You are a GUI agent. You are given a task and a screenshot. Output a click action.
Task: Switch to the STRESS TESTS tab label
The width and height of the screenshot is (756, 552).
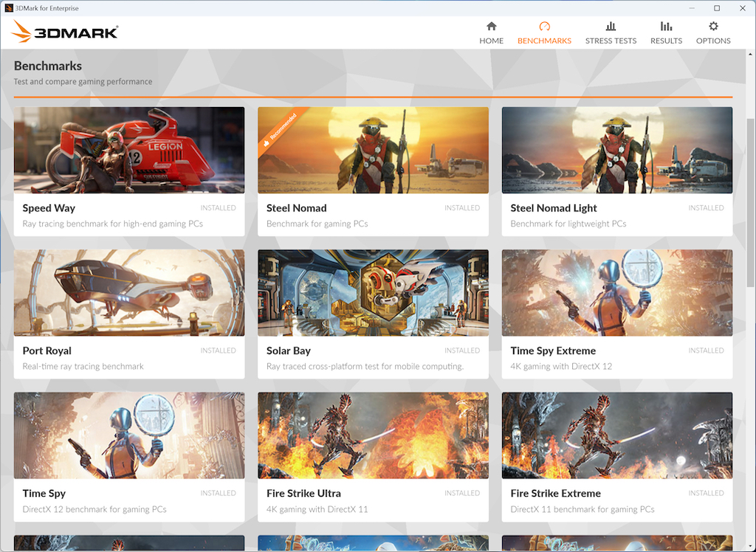(x=611, y=41)
